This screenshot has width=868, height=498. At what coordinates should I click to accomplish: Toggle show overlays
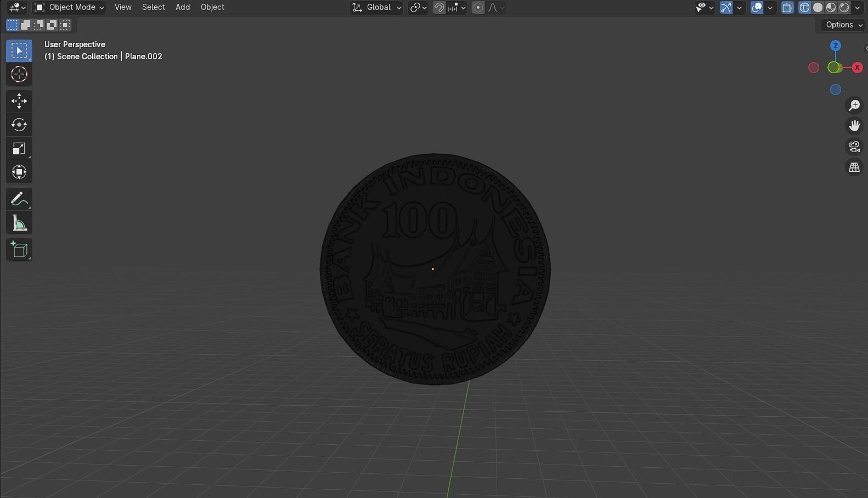tap(757, 7)
